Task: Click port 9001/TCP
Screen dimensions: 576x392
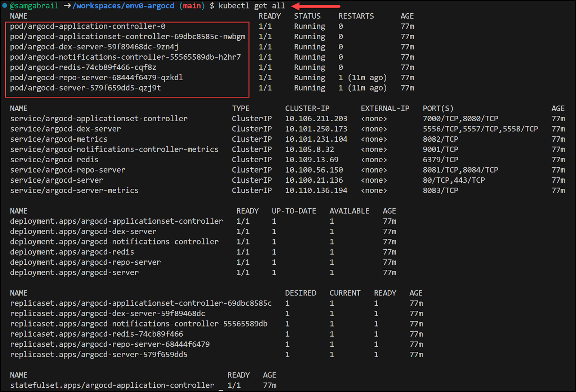Action: [x=441, y=149]
